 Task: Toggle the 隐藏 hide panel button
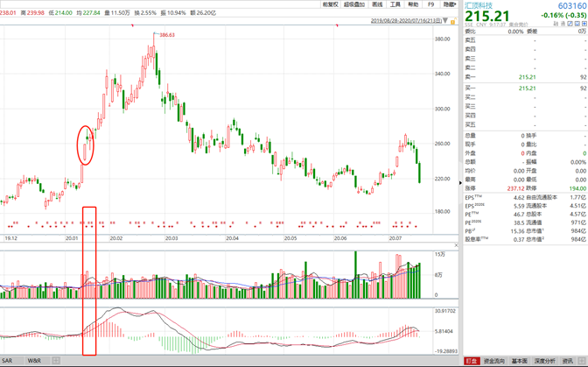point(450,4)
